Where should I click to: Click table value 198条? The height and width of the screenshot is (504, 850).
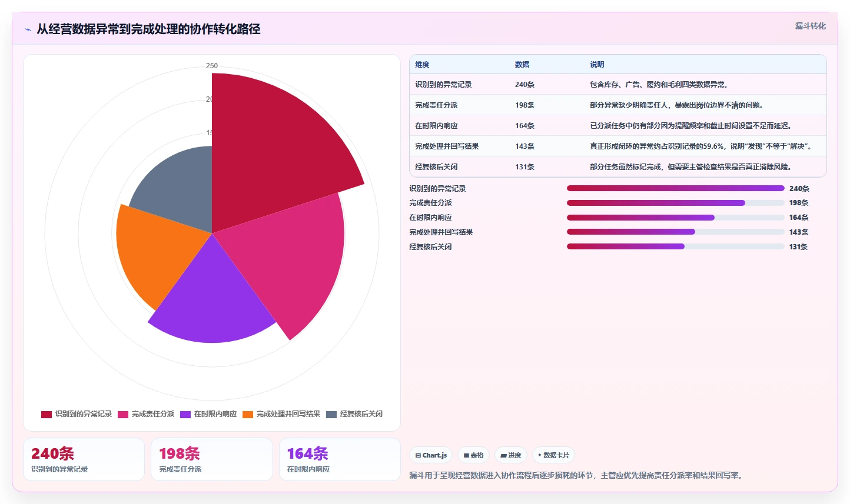tap(524, 105)
